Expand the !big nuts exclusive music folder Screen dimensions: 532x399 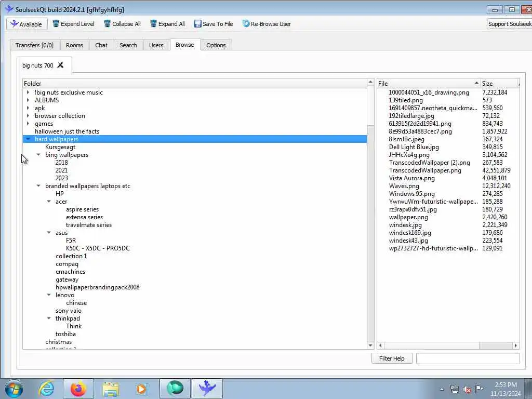click(x=28, y=92)
